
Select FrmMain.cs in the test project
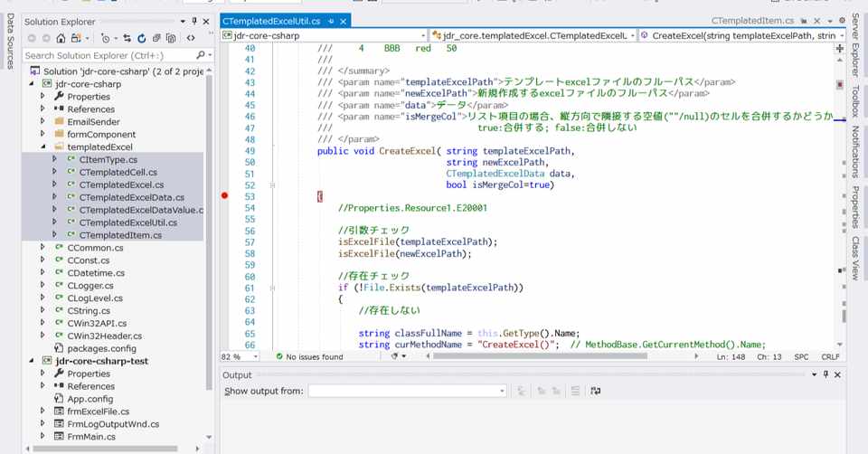91,436
